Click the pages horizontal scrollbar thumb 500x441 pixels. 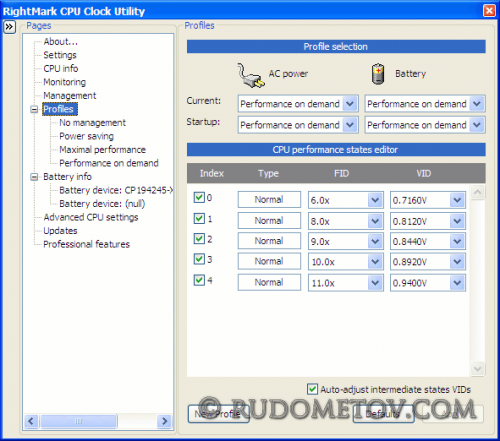(x=79, y=421)
